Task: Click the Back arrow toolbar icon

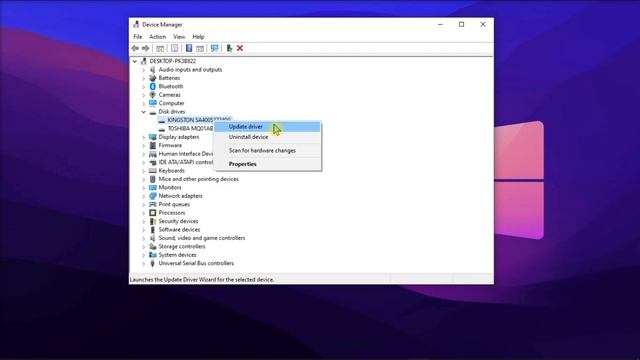Action: (135, 48)
